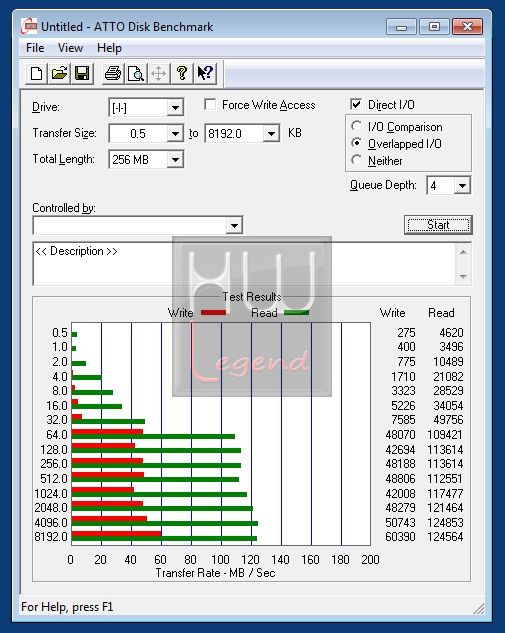505x633 pixels.
Task: Save results with the floppy disk icon
Action: click(x=82, y=73)
